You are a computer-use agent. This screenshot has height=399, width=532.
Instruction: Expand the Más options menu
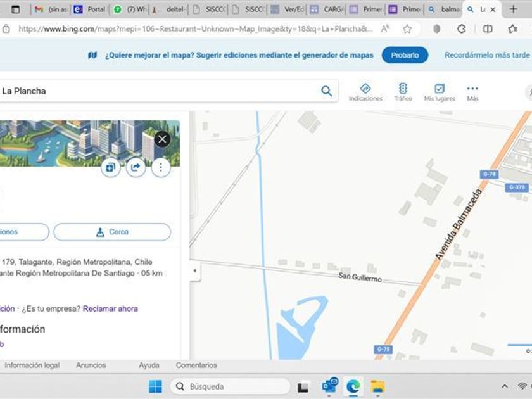(x=472, y=92)
